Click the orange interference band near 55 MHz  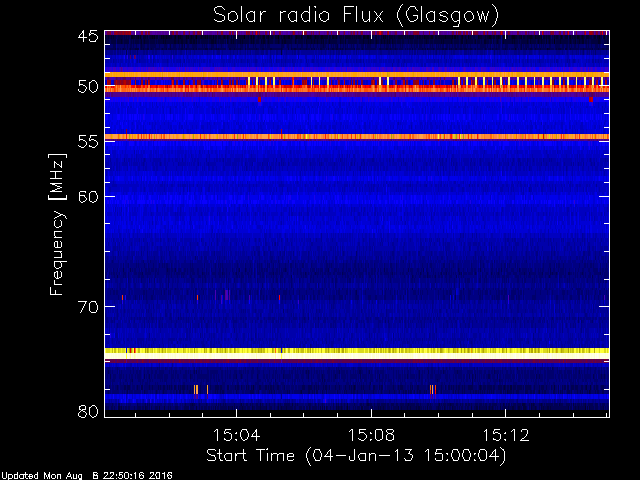(357, 137)
